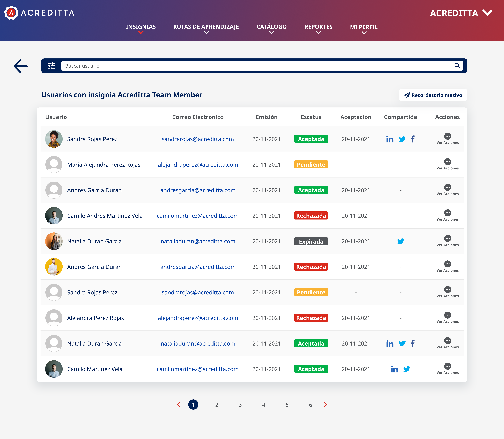Open the search filter sliders icon
The width and height of the screenshot is (504, 439).
coord(51,66)
